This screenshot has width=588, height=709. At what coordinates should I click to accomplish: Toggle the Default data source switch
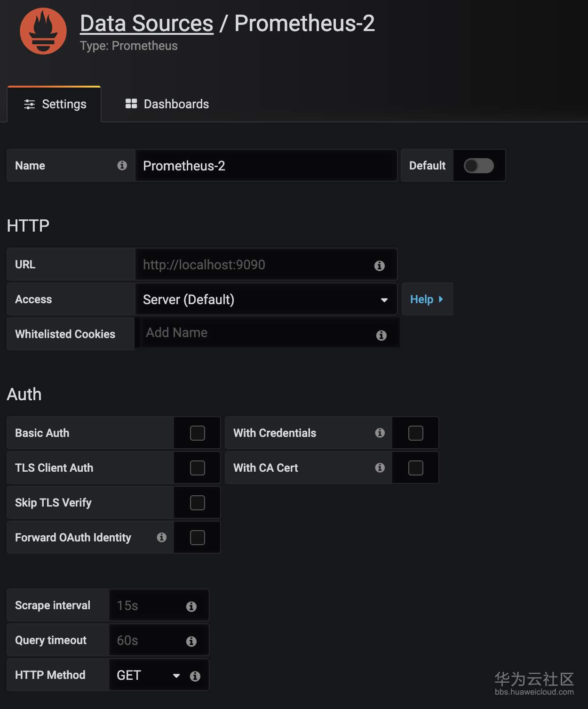point(478,165)
